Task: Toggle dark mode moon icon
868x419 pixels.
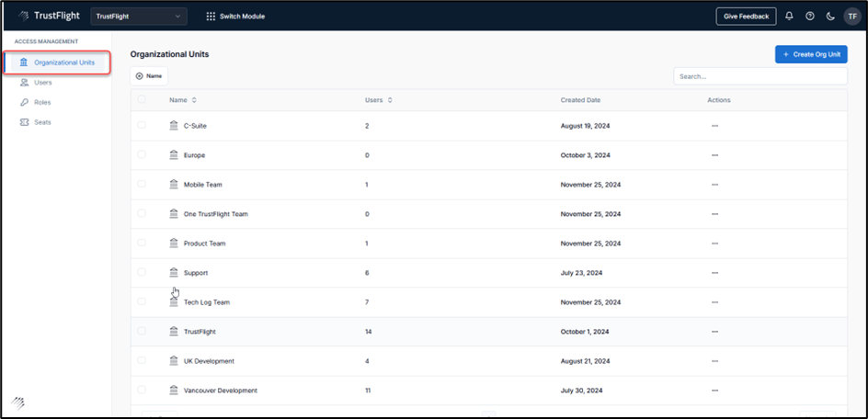Action: pos(830,16)
